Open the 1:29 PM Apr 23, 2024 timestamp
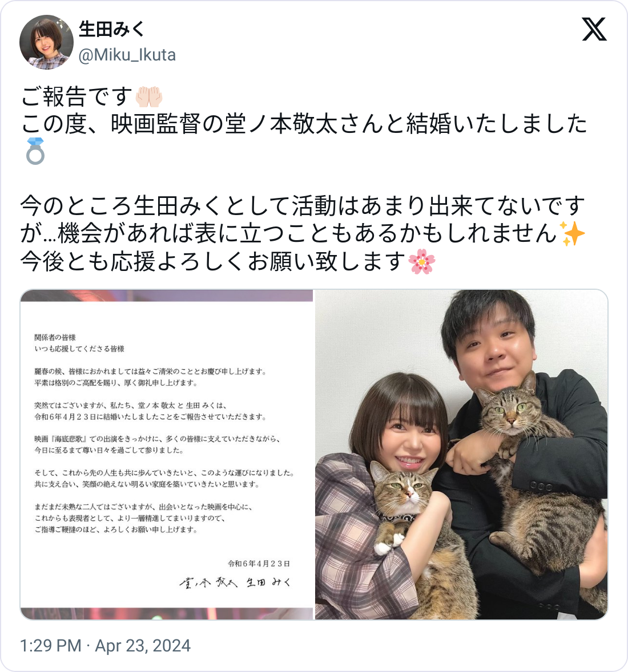628x672 pixels. click(106, 645)
